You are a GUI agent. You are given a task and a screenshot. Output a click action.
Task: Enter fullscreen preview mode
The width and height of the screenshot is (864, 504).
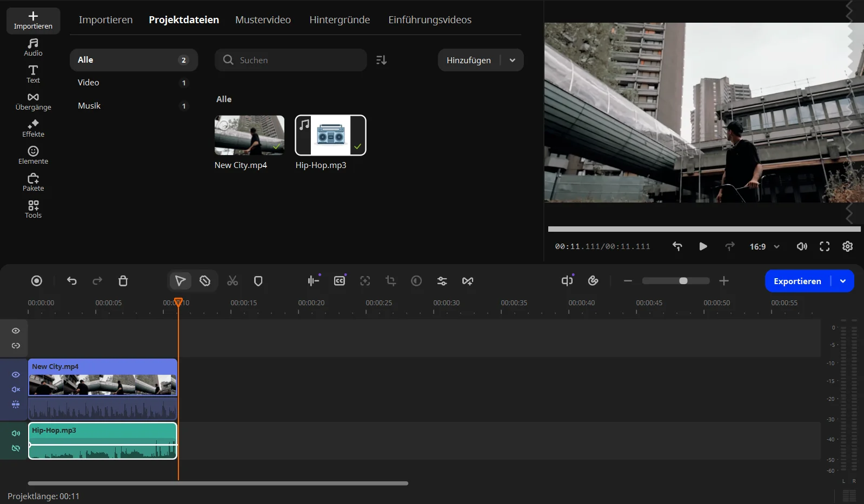click(824, 246)
